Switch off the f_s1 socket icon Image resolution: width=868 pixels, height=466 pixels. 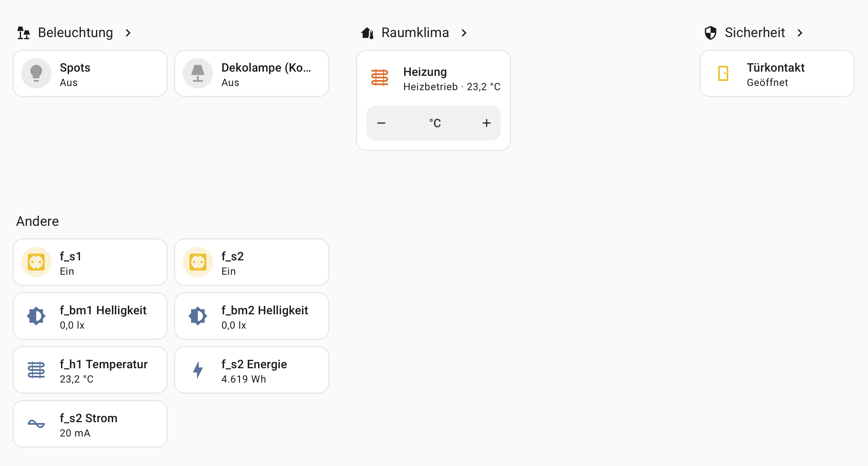36,262
